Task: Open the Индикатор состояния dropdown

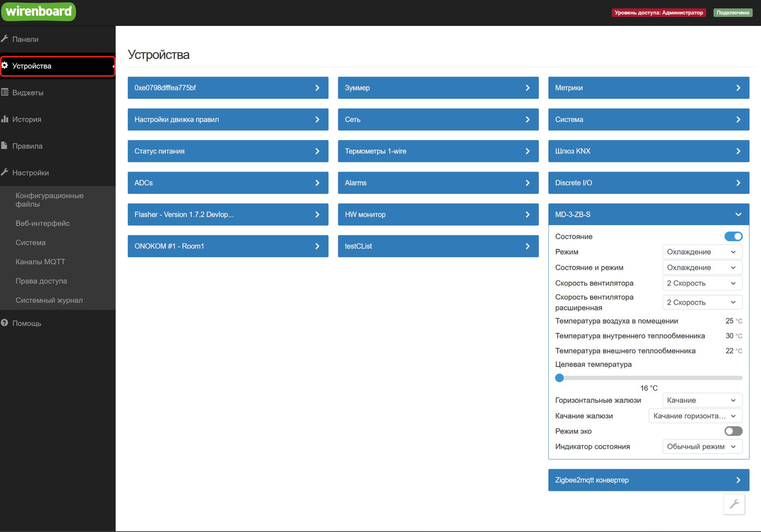Action: (702, 446)
